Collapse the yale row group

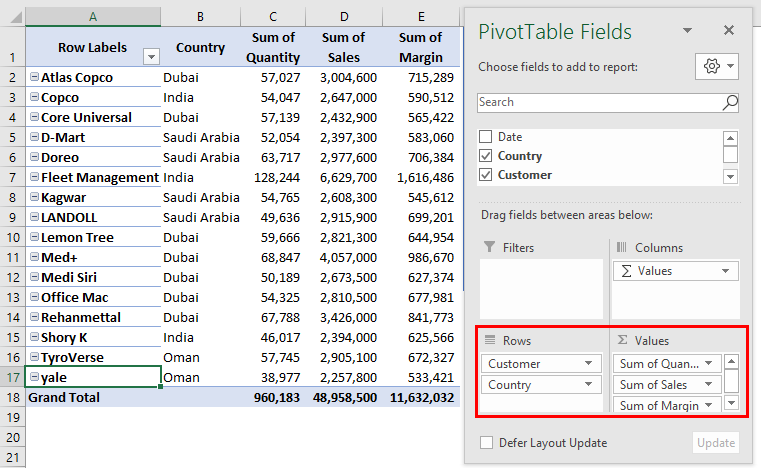click(35, 377)
